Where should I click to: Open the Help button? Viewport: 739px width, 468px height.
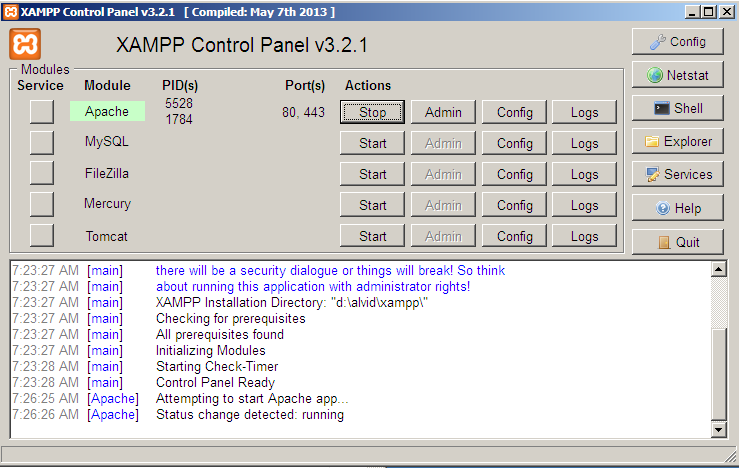click(677, 208)
